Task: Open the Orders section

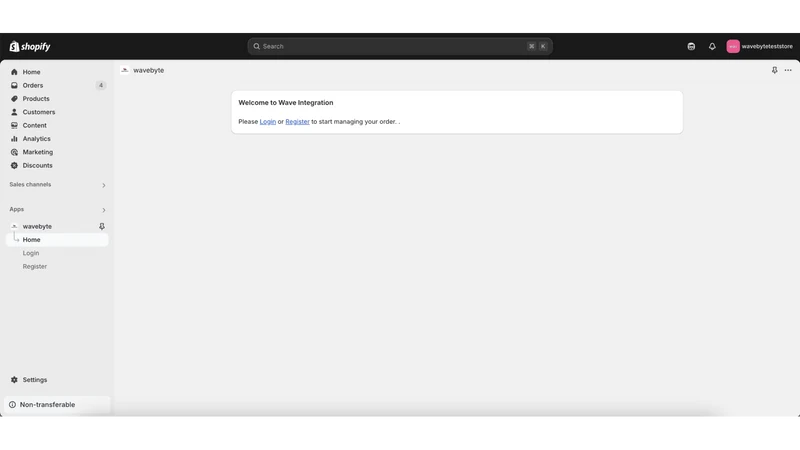Action: click(x=33, y=85)
